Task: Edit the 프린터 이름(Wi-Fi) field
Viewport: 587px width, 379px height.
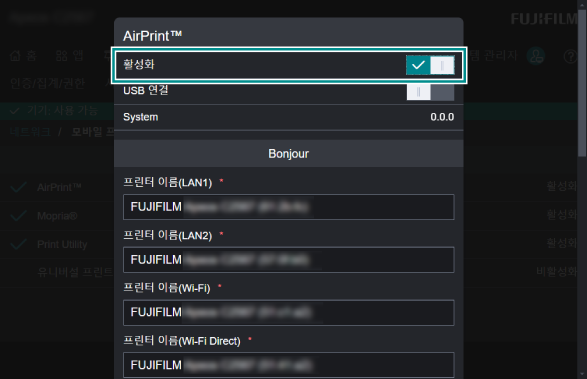Action: pos(289,312)
